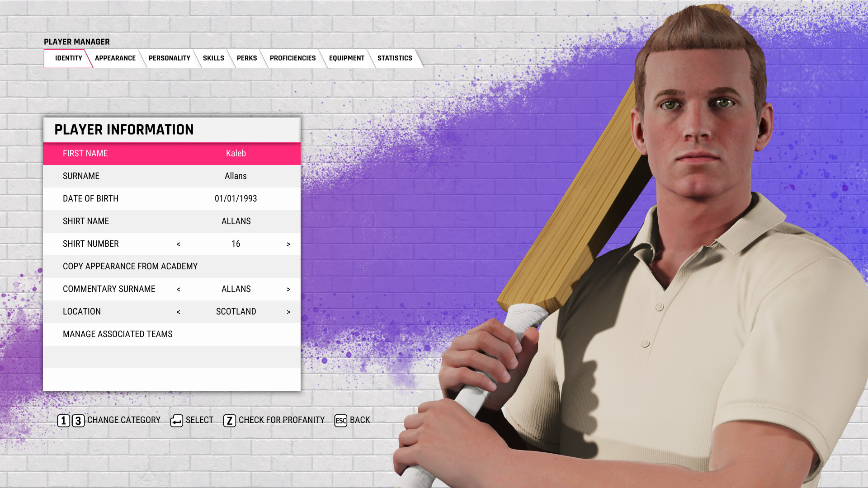The image size is (868, 488).
Task: Select the Statistics tab
Action: pyautogui.click(x=395, y=58)
